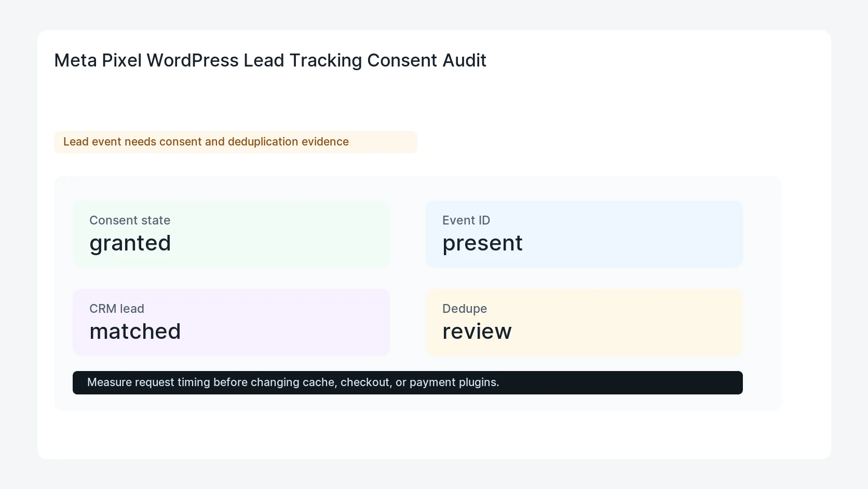Click the Meta Pixel WordPress Lead Tracking title
The image size is (868, 489).
(270, 60)
